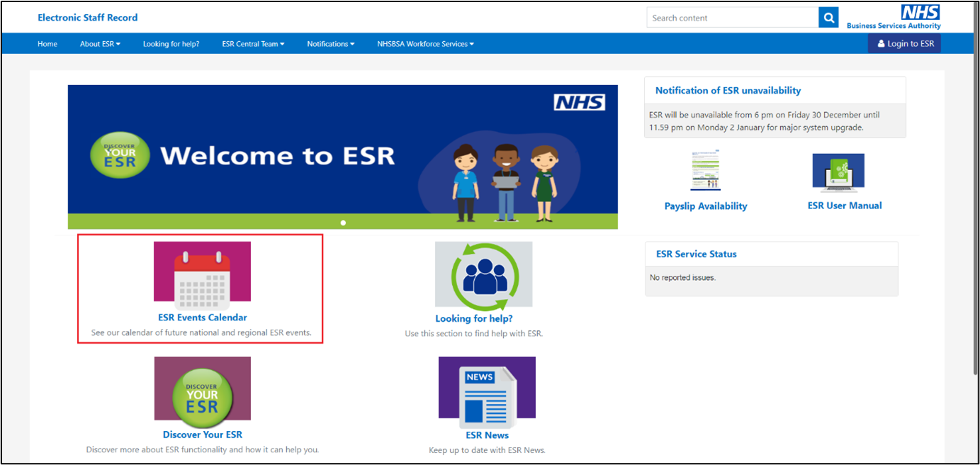Select the banner carousel dot indicator
Viewport: 980px width, 465px height.
tap(343, 223)
